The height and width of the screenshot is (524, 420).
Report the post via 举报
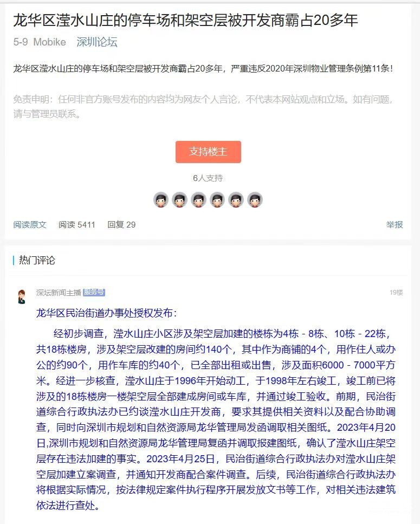395,224
